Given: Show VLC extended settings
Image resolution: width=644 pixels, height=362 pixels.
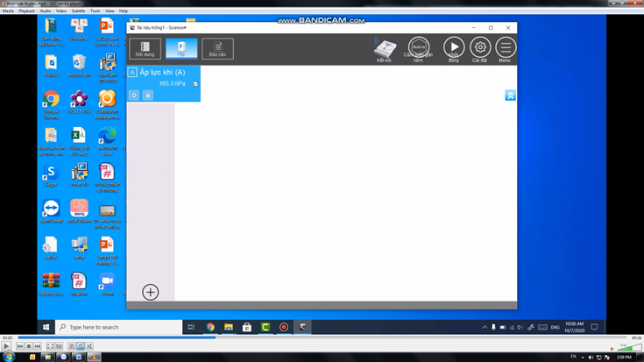Looking at the screenshot, I should (x=60, y=346).
